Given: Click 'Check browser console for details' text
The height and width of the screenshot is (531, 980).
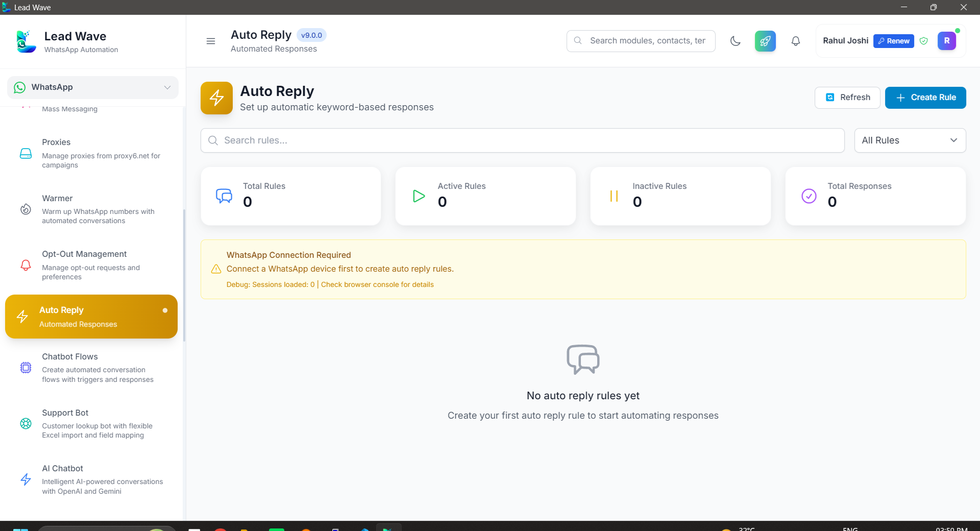Looking at the screenshot, I should [377, 284].
